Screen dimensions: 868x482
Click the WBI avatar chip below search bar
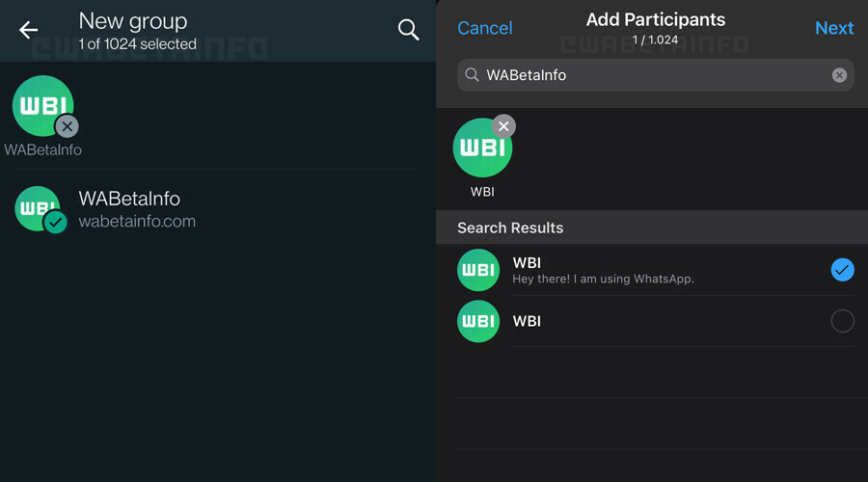481,148
